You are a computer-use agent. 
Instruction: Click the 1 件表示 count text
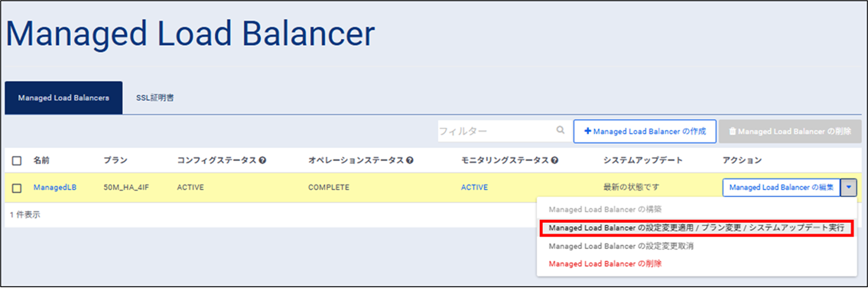click(x=25, y=214)
